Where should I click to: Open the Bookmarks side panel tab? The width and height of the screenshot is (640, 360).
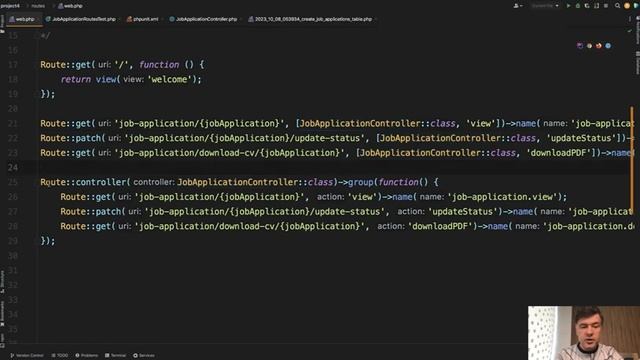[2, 313]
